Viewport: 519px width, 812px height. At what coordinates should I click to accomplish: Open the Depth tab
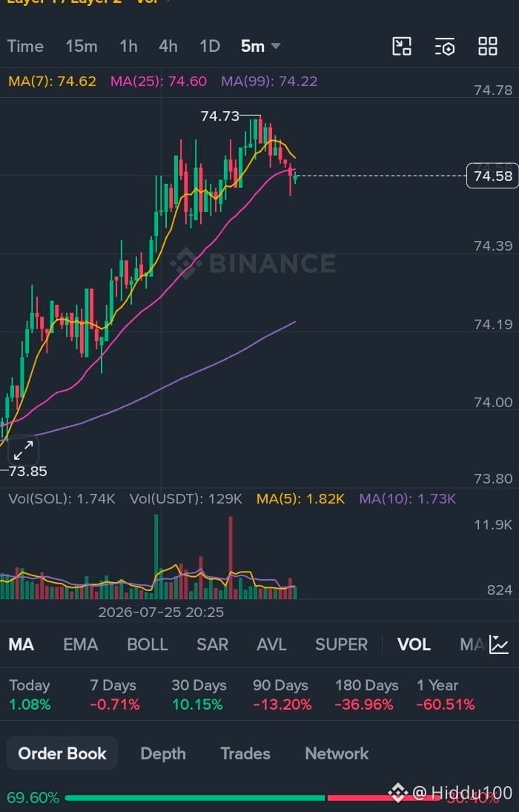coord(163,753)
